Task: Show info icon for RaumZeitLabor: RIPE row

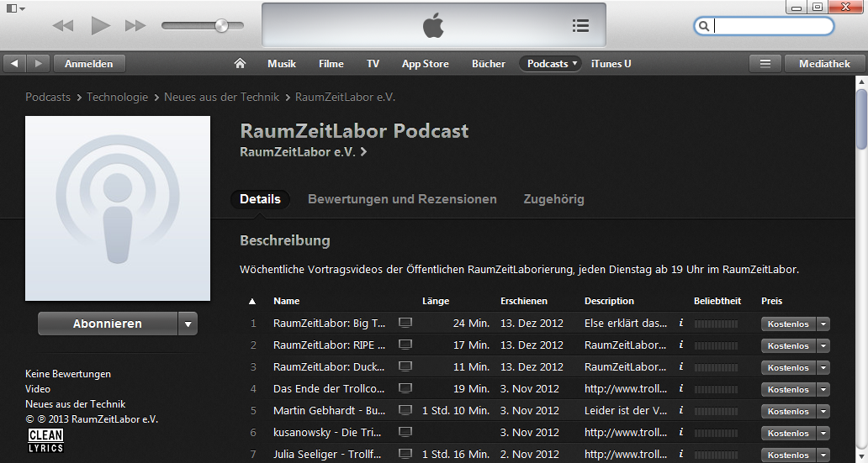Action: pyautogui.click(x=681, y=344)
